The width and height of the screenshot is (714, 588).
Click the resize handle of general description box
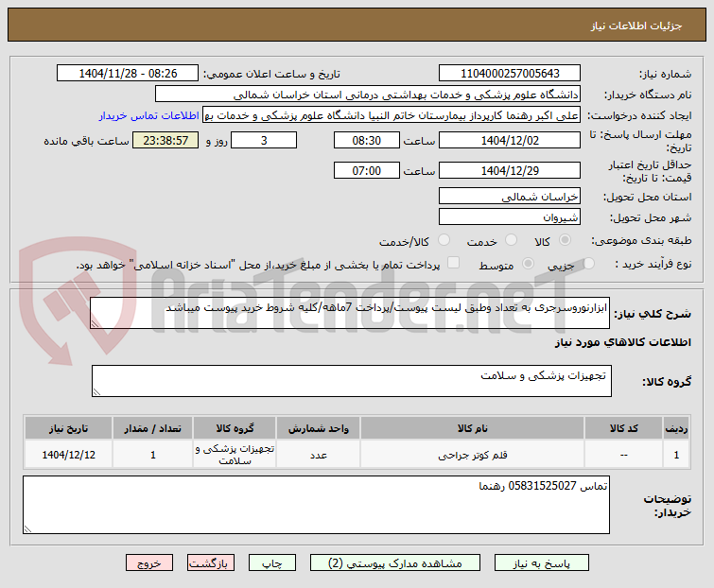point(95,323)
